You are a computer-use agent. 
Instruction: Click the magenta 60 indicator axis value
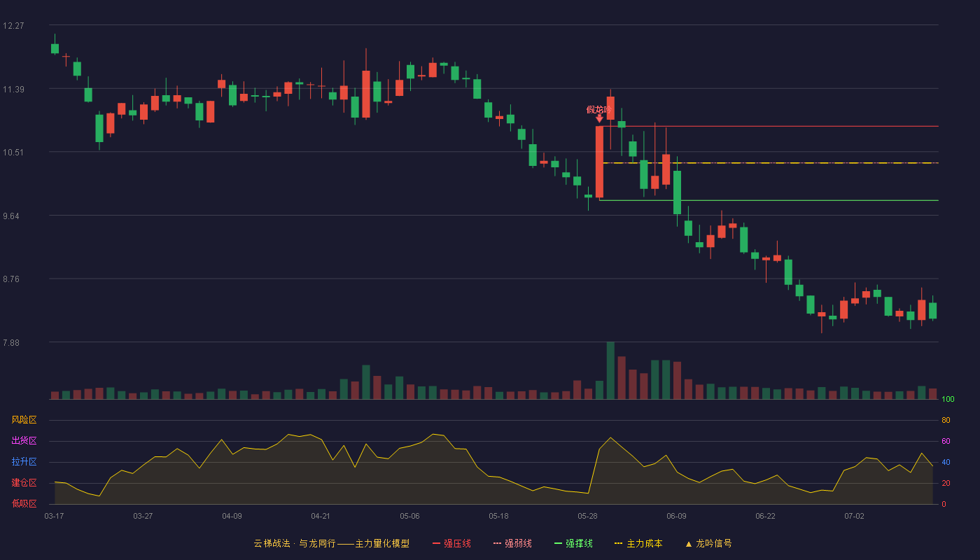(946, 441)
